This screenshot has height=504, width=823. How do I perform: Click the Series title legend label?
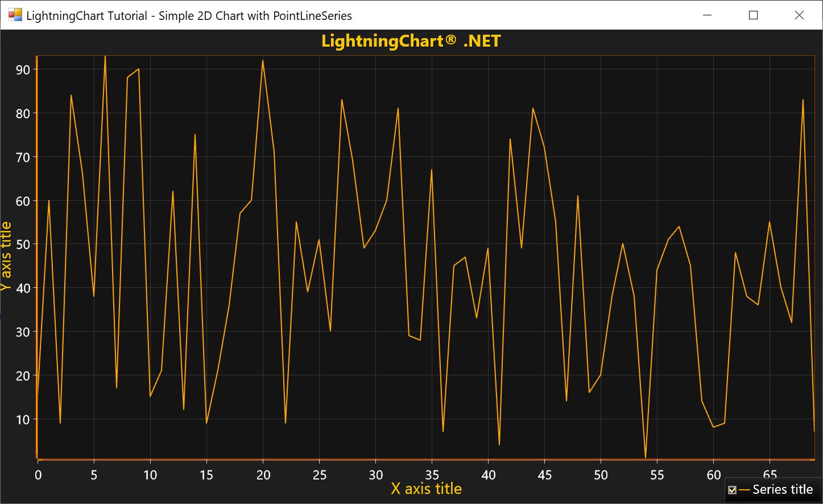(783, 490)
